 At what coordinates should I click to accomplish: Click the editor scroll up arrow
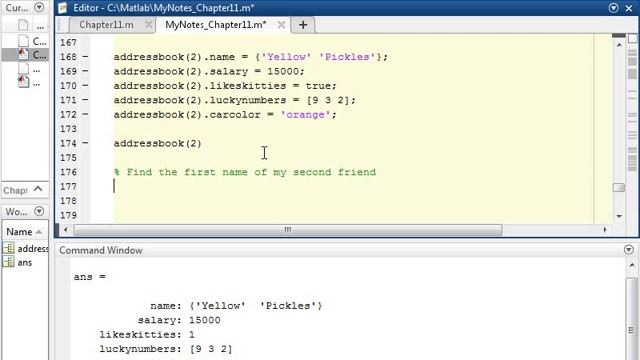tap(619, 44)
